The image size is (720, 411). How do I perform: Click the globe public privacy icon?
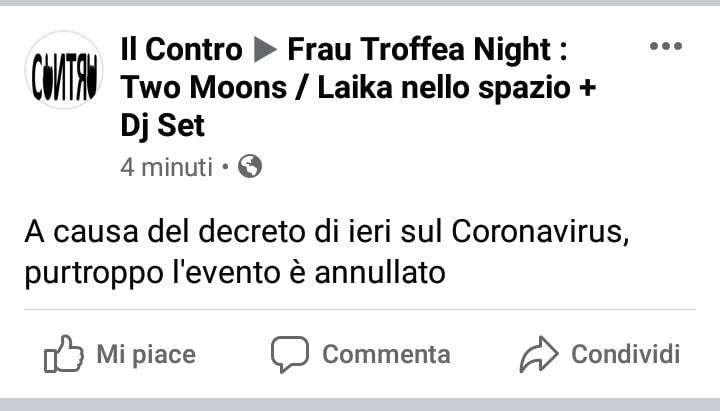250,166
